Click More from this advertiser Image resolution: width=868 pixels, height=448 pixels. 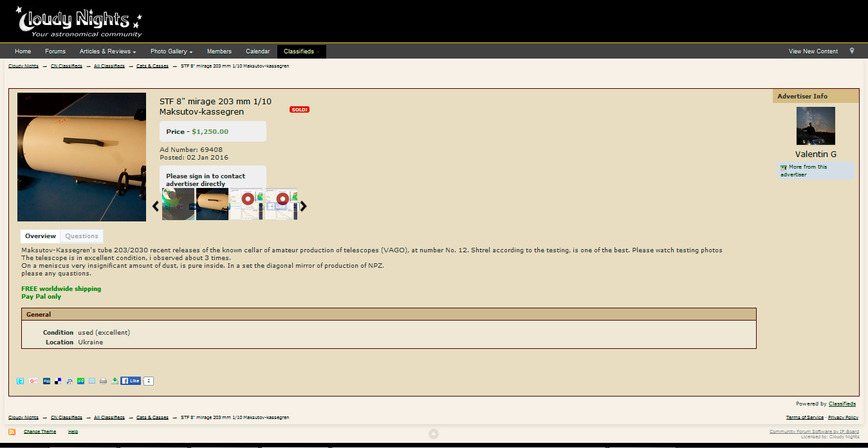(x=816, y=171)
